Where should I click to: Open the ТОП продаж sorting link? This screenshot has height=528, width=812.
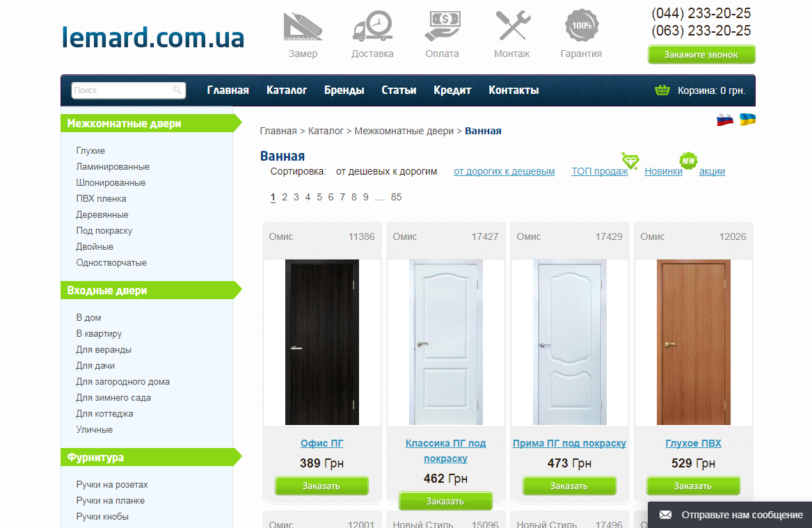[x=599, y=171]
